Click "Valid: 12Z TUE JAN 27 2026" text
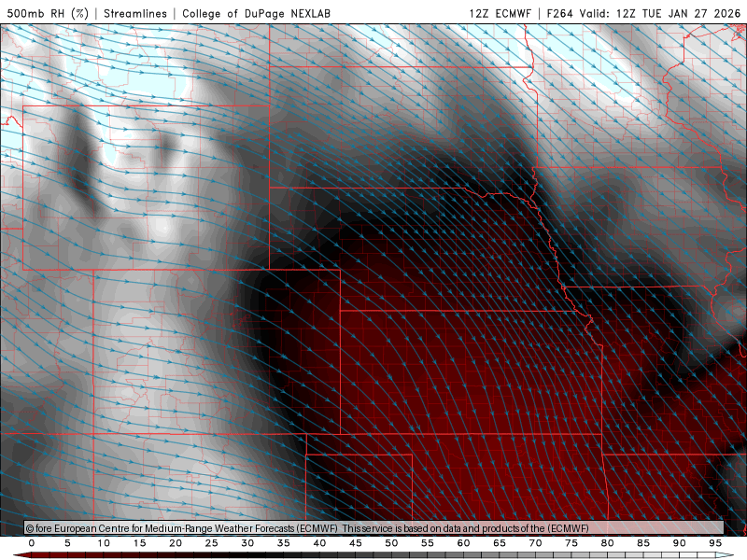This screenshot has width=747, height=560. click(x=660, y=13)
